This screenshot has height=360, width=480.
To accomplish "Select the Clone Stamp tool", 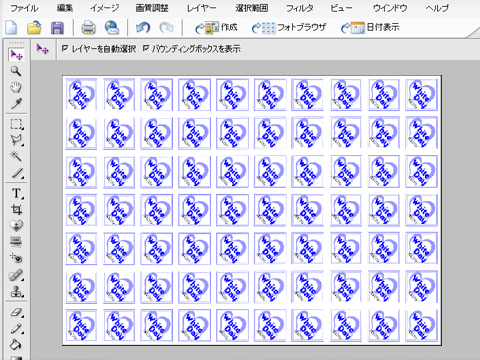I will [17, 292].
